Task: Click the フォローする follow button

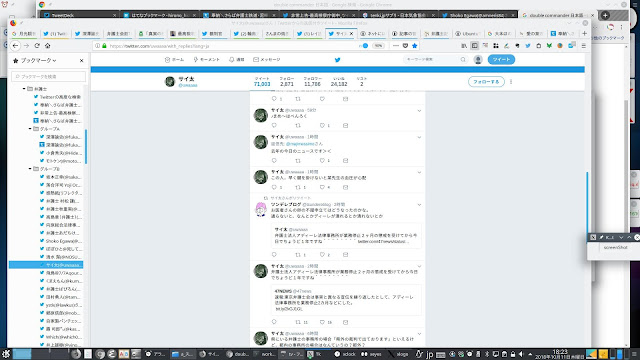Action: [x=486, y=82]
